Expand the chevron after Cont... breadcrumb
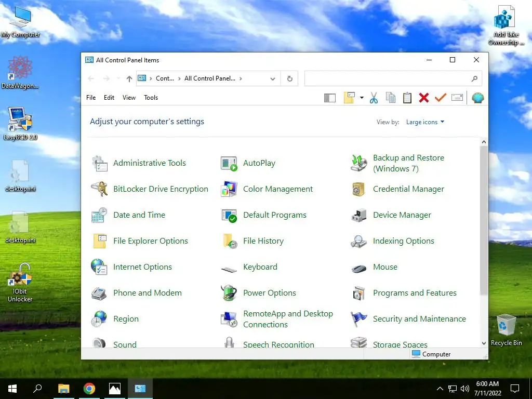 [179, 79]
